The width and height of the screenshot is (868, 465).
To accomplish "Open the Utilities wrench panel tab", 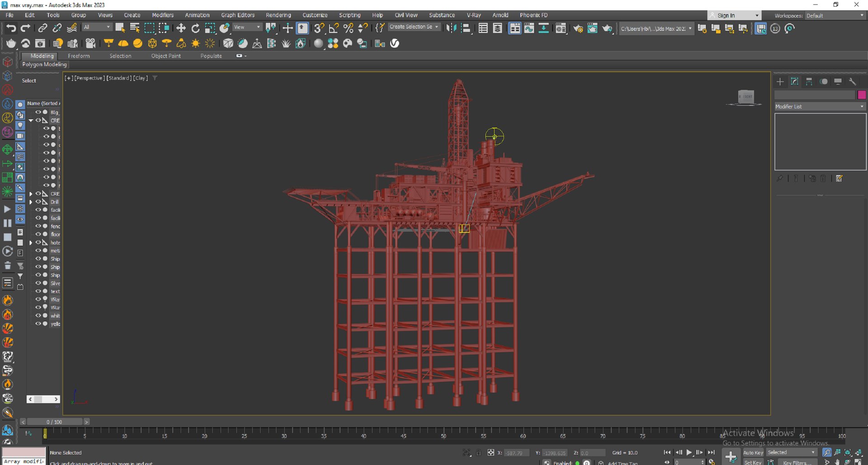I will click(852, 81).
